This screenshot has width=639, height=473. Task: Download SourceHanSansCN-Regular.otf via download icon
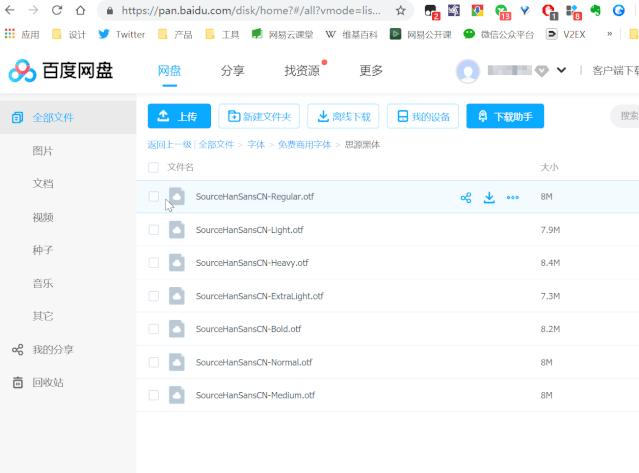click(x=489, y=198)
